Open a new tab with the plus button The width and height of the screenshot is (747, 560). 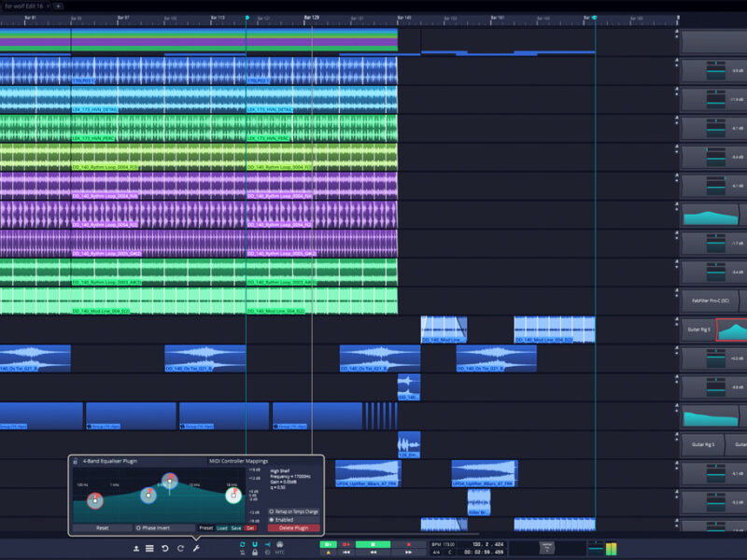(x=57, y=6)
